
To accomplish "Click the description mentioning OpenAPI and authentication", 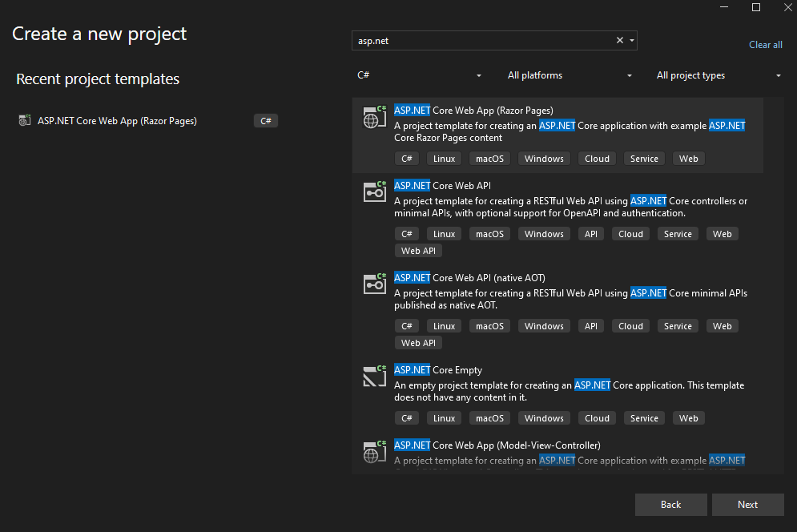I will (x=571, y=207).
